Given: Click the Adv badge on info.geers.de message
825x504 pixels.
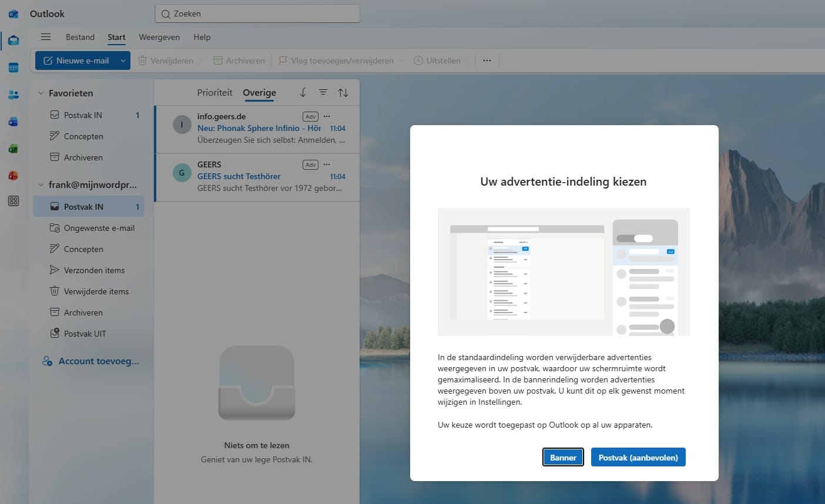Looking at the screenshot, I should [x=310, y=116].
